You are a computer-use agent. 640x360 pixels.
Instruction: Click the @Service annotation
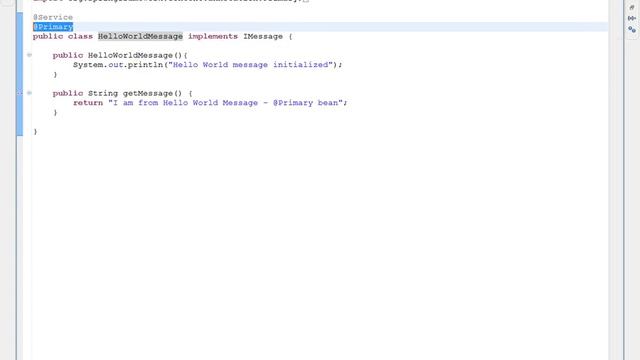(x=53, y=17)
